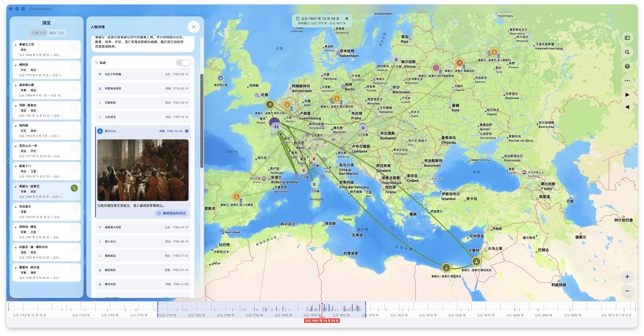Step timeline backward with back arrow
This screenshot has width=644, height=336.
627,107
